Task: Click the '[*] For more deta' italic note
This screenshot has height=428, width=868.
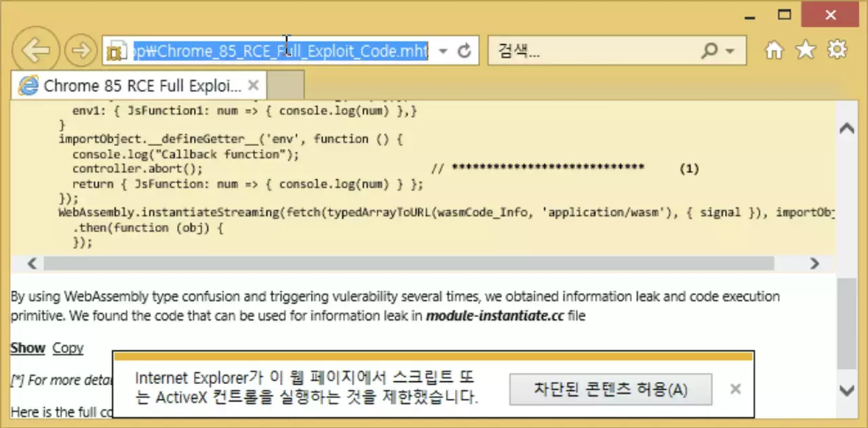Action: pos(61,380)
